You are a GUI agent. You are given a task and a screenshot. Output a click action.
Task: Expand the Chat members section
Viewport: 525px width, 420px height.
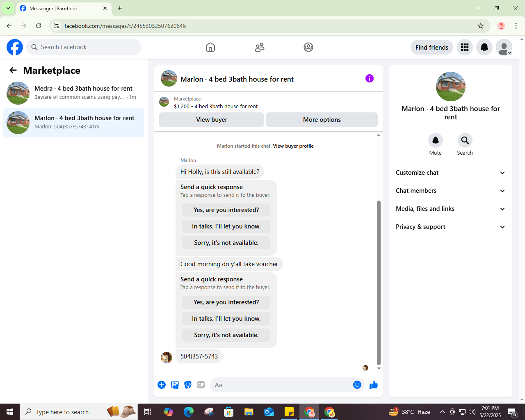point(451,191)
